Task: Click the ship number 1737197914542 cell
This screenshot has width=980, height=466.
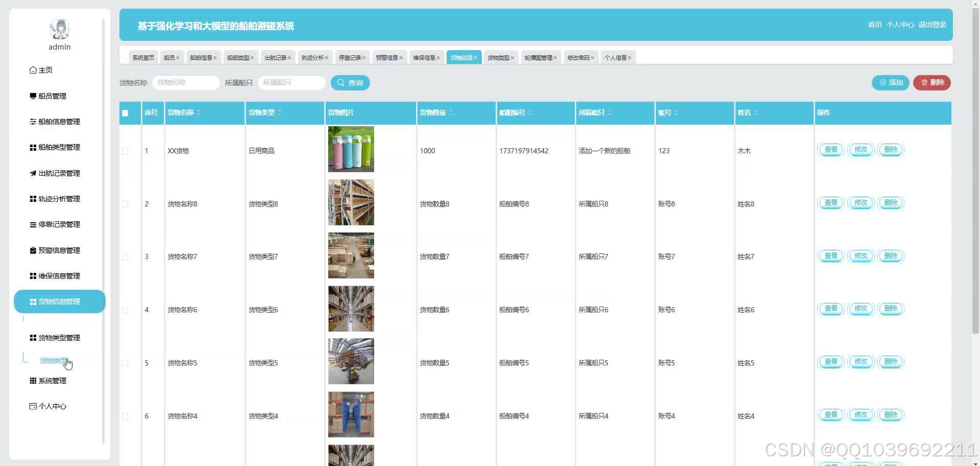Action: [524, 151]
